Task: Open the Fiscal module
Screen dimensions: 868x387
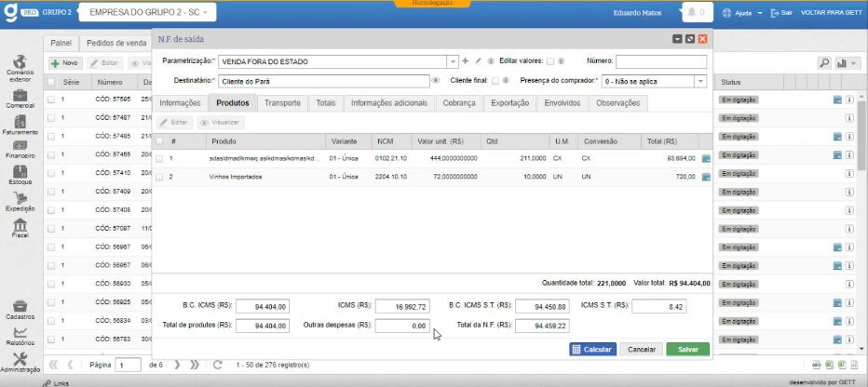Action: 20,228
